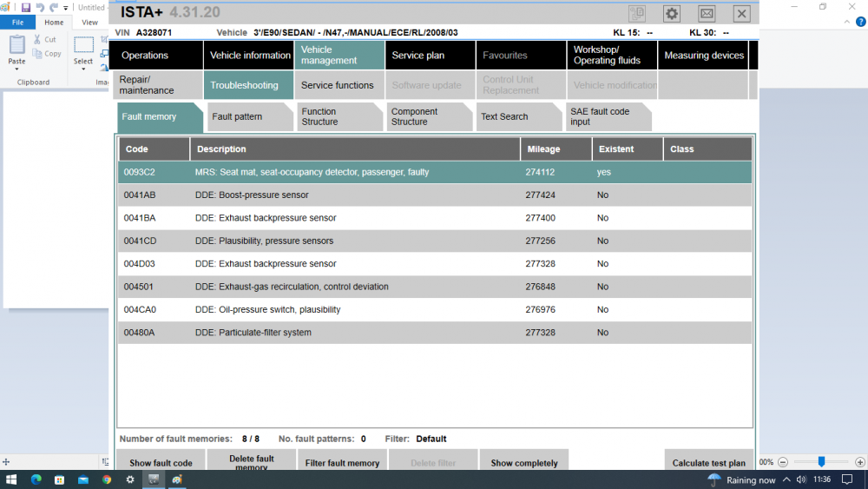Click the Paste clipboard icon
This screenshot has height=489, width=868.
(16, 45)
